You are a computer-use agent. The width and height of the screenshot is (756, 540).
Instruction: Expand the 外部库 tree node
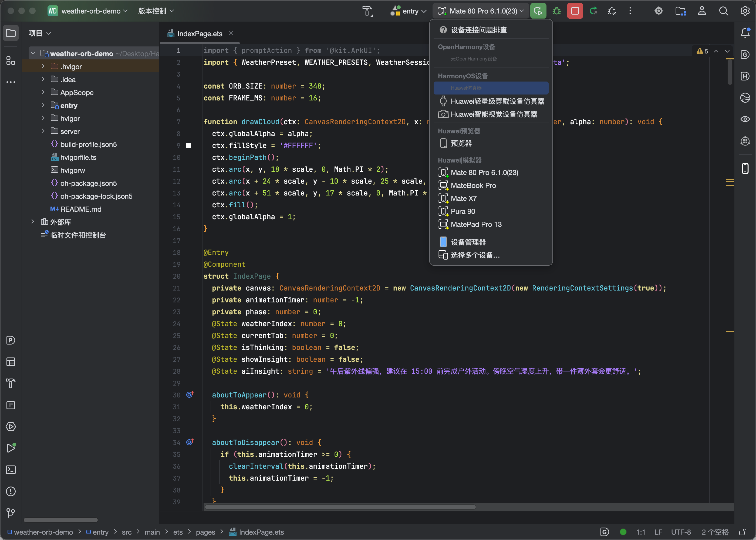pyautogui.click(x=33, y=222)
